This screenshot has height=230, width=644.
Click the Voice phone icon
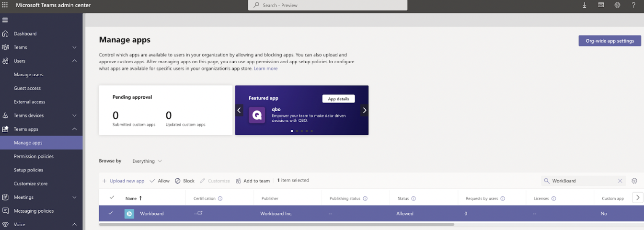click(x=5, y=224)
